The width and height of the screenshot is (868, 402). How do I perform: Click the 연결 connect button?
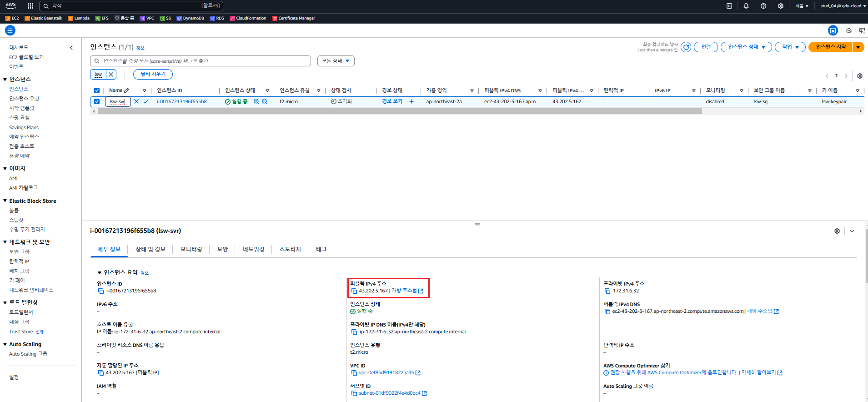pos(706,47)
